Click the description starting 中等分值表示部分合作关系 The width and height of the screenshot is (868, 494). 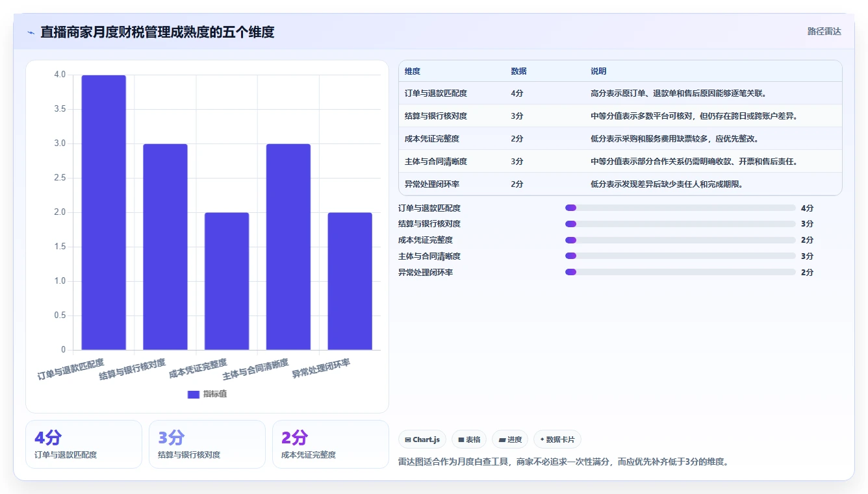(694, 162)
